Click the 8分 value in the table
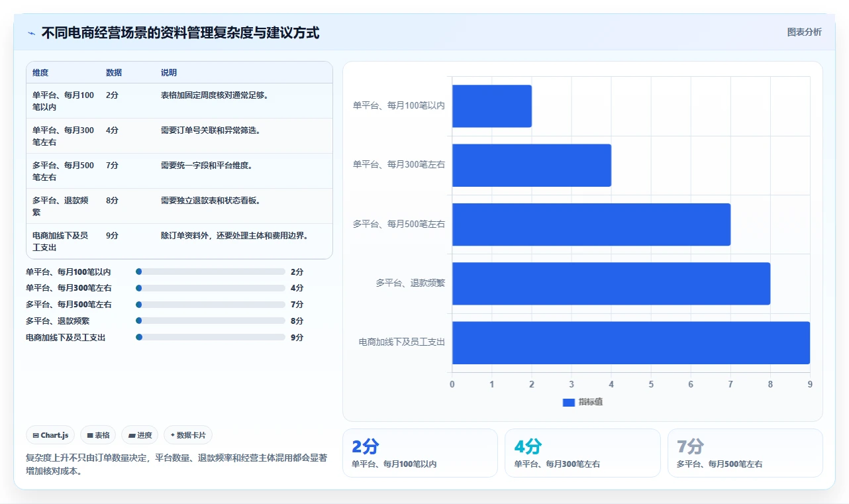The height and width of the screenshot is (504, 849). coord(112,200)
